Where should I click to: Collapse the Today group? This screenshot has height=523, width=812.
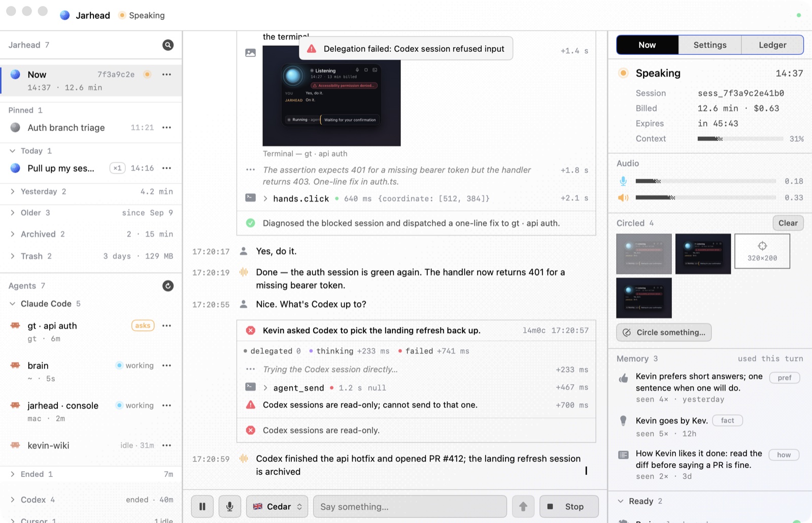click(13, 151)
